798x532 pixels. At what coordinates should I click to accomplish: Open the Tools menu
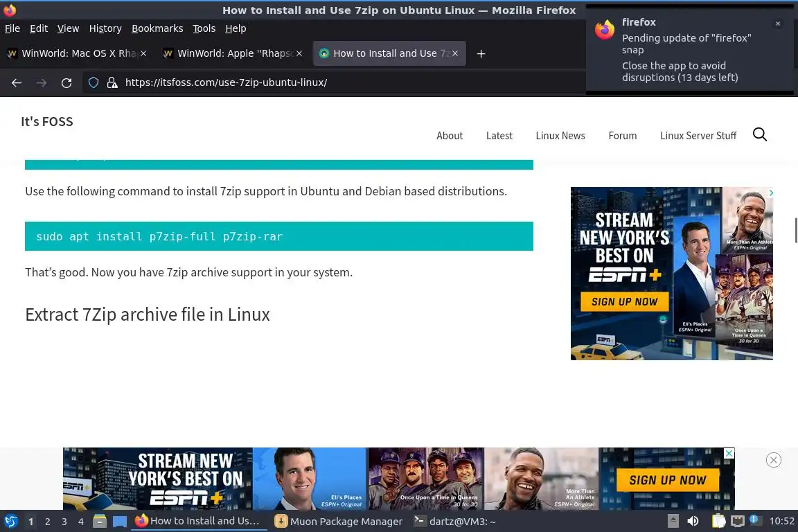point(204,28)
